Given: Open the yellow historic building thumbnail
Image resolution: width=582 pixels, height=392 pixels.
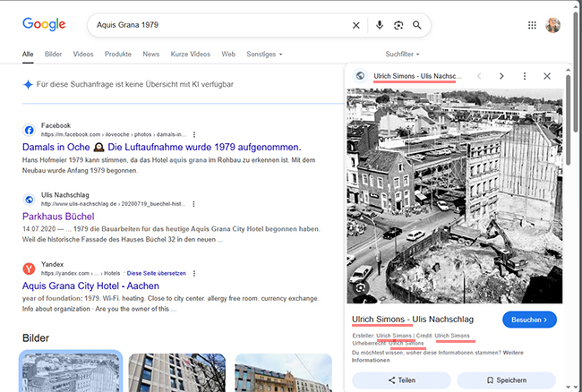Looking at the screenshot, I should pos(284,372).
